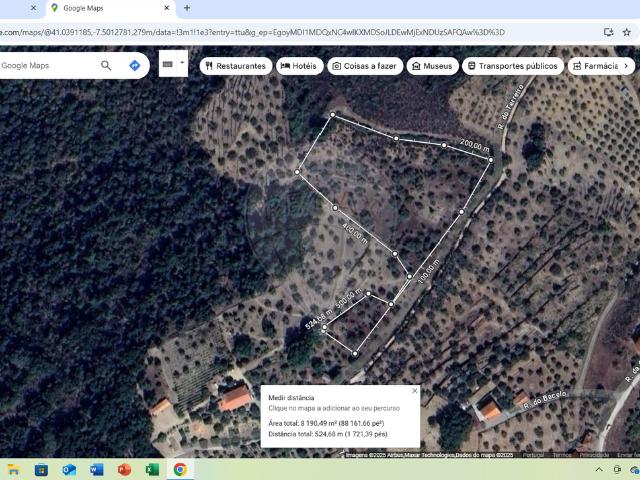Image resolution: width=640 pixels, height=480 pixels.
Task: Click the Museus category chip
Action: [x=432, y=66]
